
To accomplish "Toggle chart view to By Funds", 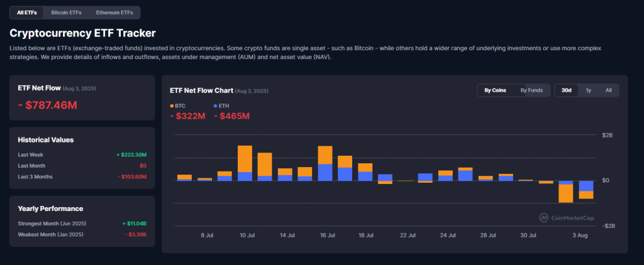I will [531, 90].
